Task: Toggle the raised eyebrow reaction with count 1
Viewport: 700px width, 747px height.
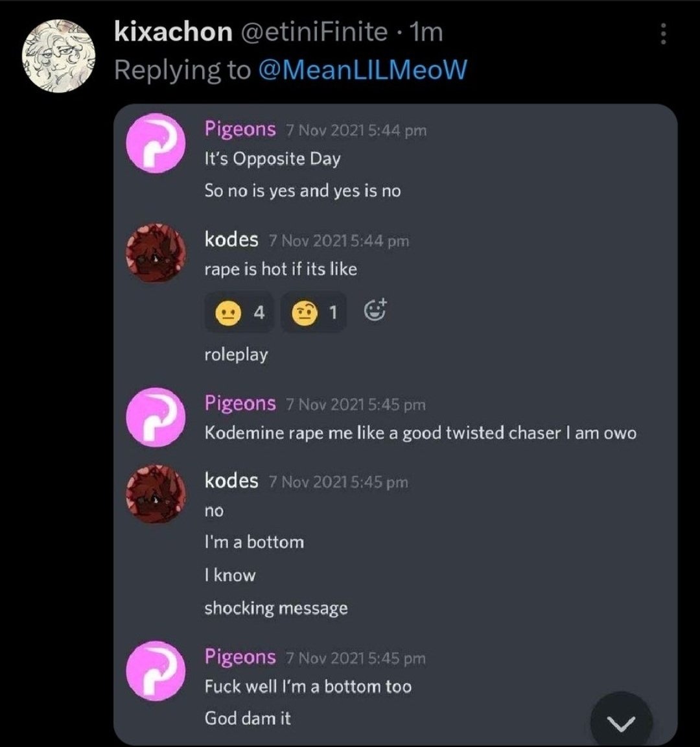Action: coord(315,313)
